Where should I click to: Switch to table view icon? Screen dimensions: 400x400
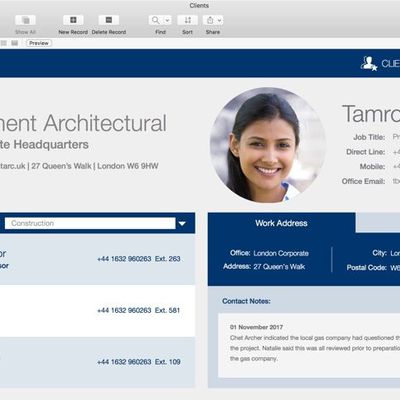15,43
